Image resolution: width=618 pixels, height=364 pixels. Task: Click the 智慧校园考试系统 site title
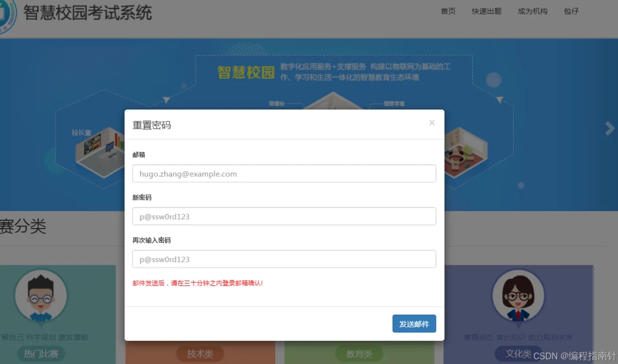tap(87, 13)
